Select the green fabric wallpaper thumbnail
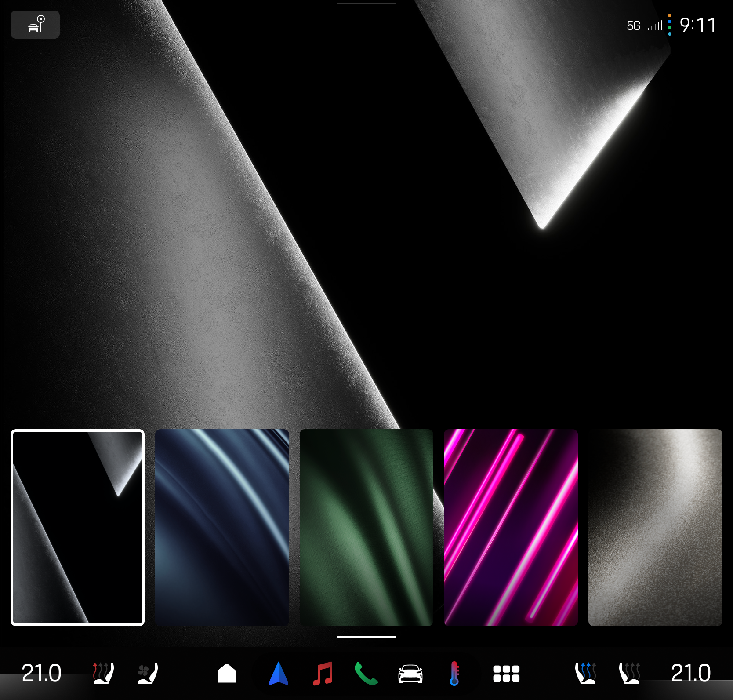This screenshot has height=700, width=733. tap(366, 527)
